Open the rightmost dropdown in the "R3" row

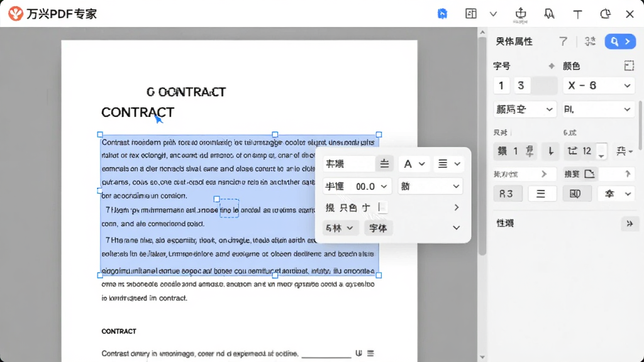click(x=618, y=194)
